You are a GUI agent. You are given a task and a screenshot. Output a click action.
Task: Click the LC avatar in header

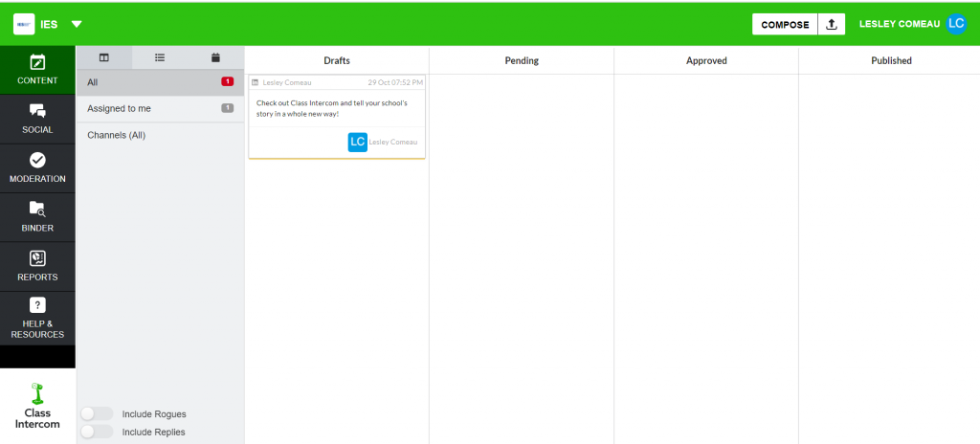956,24
